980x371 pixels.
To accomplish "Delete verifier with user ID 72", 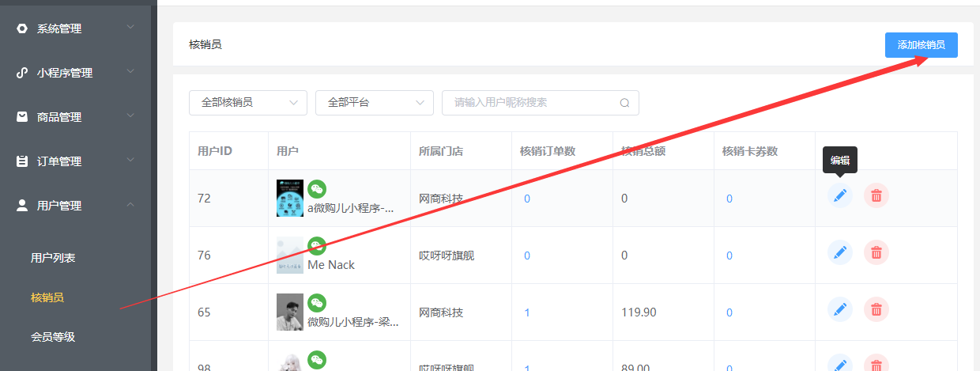I will point(876,195).
